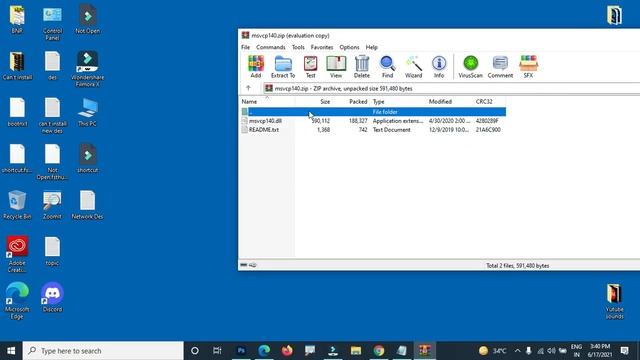The image size is (640, 360).
Task: Open Task View from the taskbar
Action: point(217,351)
